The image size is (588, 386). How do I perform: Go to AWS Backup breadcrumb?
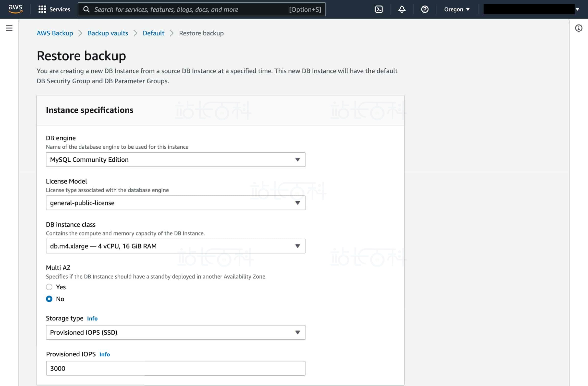[55, 33]
